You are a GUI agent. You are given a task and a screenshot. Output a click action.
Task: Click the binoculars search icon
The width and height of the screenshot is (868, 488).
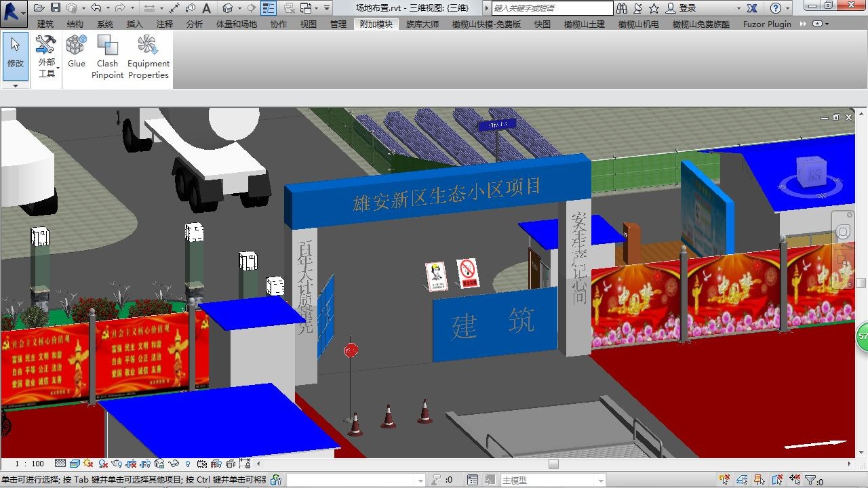pos(622,8)
